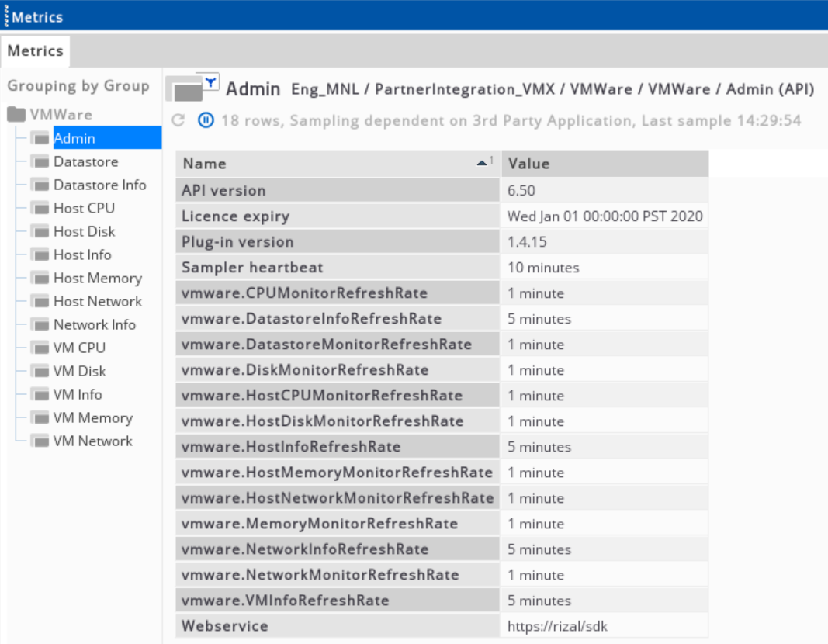The width and height of the screenshot is (828, 644).
Task: Click the icon beside Host Network
Action: point(40,301)
